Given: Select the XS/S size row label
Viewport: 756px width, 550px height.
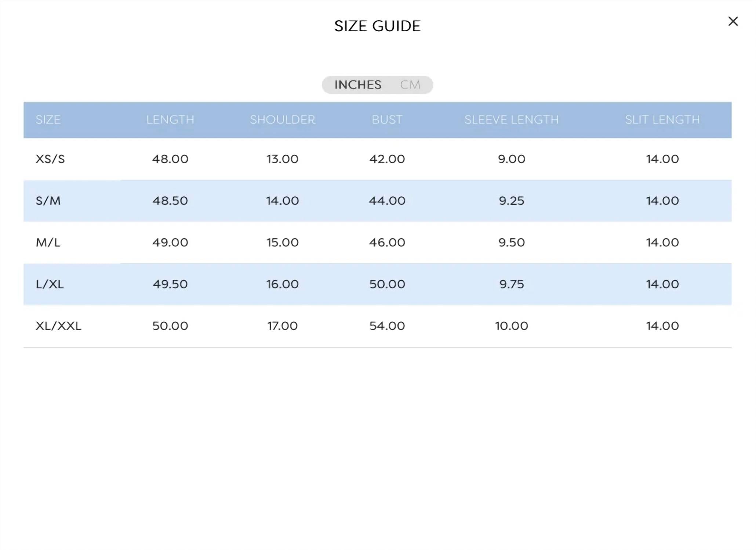Looking at the screenshot, I should click(50, 159).
